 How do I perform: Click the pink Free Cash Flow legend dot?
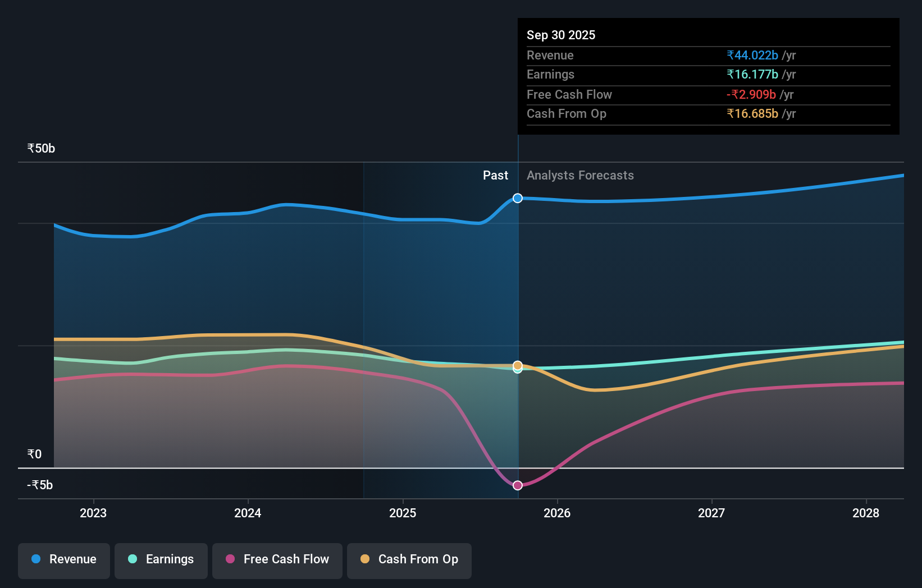point(229,559)
